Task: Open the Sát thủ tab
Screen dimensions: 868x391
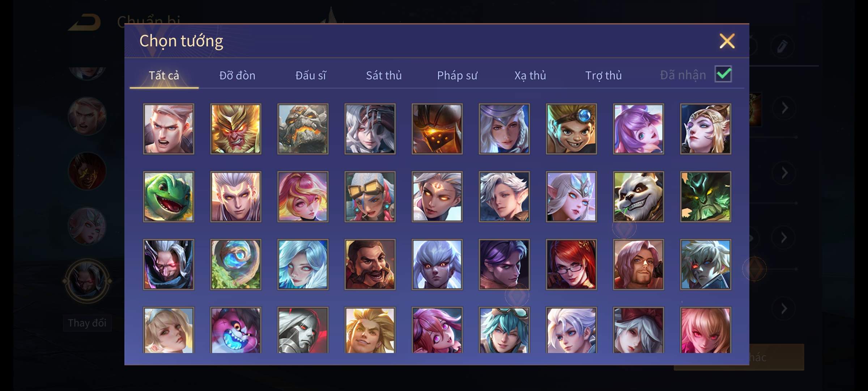Action: tap(384, 75)
